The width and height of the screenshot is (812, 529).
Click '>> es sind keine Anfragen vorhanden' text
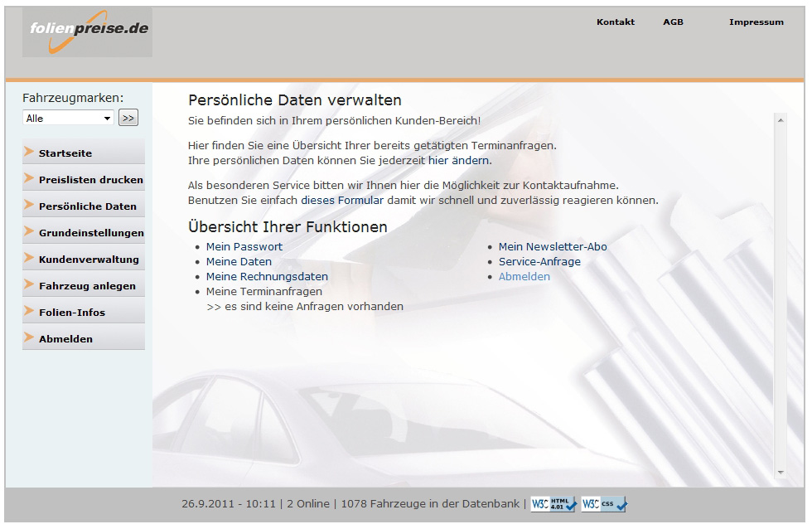tap(305, 307)
